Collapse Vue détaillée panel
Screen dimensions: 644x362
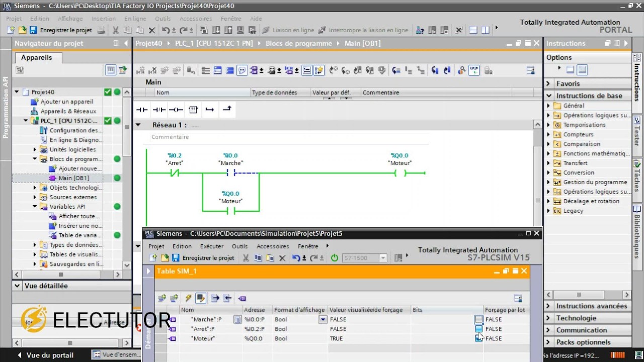(17, 286)
